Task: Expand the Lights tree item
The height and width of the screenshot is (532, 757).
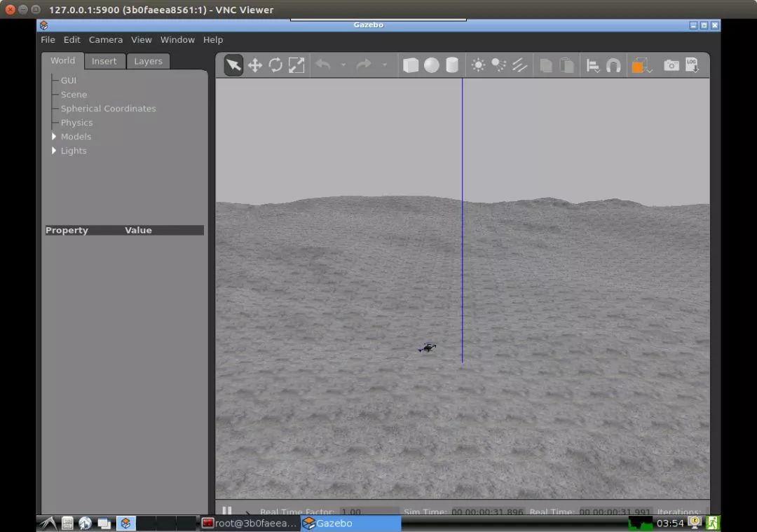Action: point(54,151)
